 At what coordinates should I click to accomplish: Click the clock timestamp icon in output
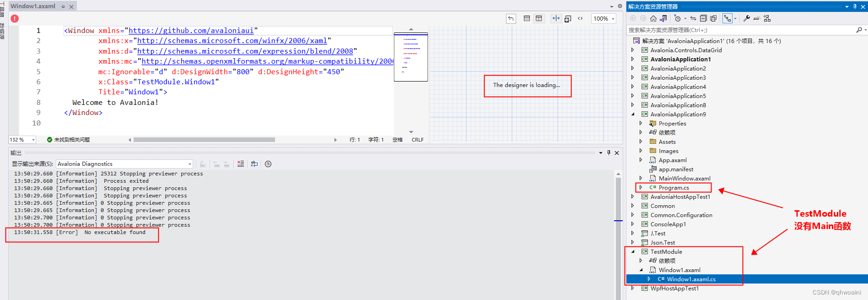pos(268,164)
